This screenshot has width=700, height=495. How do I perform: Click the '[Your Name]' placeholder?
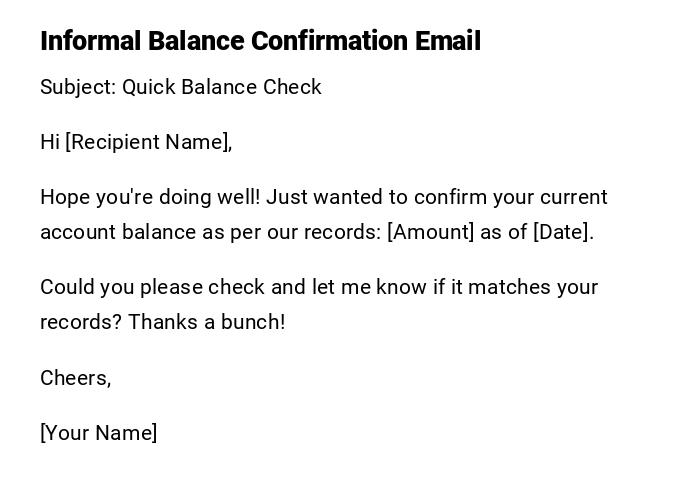click(x=98, y=433)
